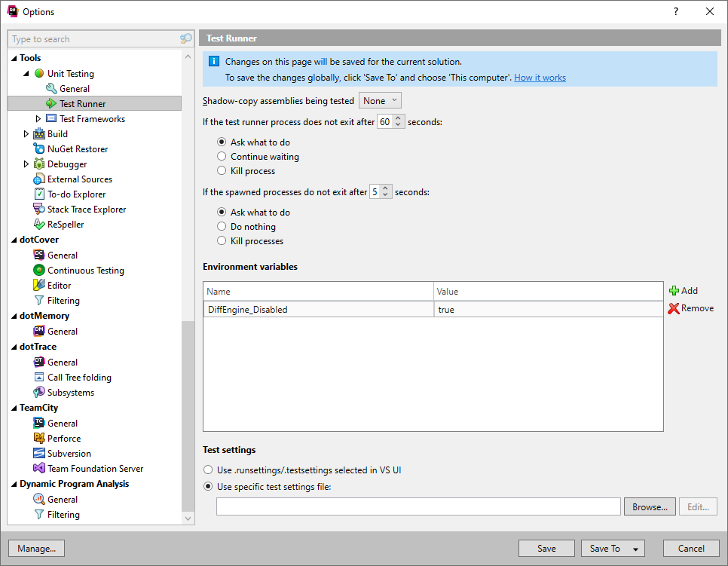728x566 pixels.
Task: Add an environment variable
Action: [x=684, y=291]
